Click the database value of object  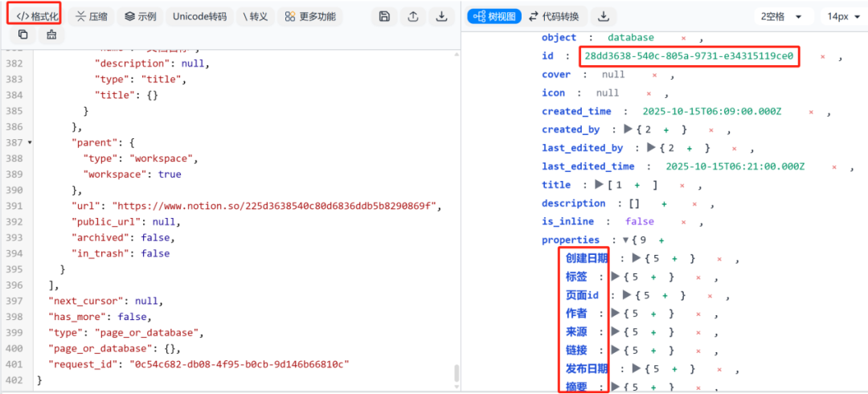click(631, 38)
